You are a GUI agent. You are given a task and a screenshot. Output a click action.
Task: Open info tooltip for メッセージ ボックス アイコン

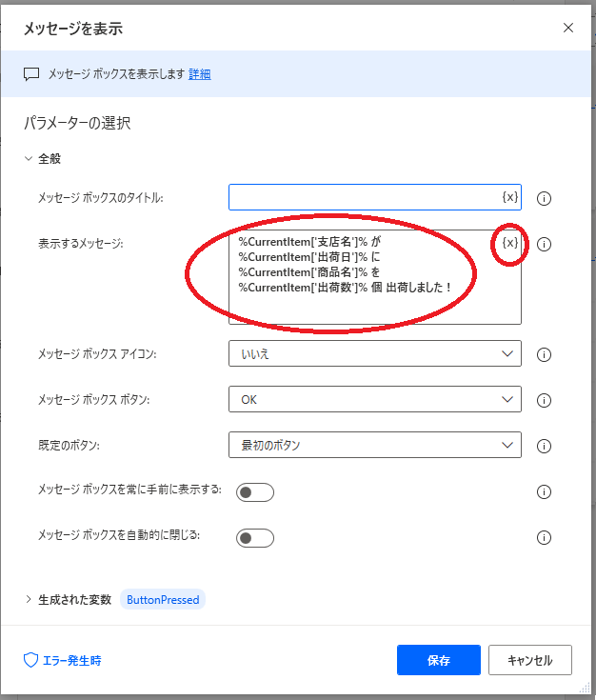(545, 354)
